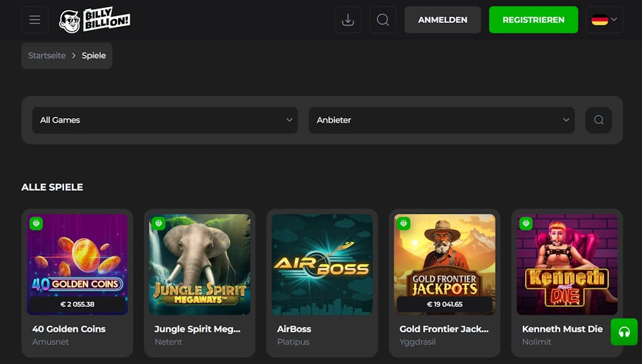Viewport: 642px width, 364px height.
Task: Open the Kenneth Must Die thumbnail
Action: [x=567, y=264]
